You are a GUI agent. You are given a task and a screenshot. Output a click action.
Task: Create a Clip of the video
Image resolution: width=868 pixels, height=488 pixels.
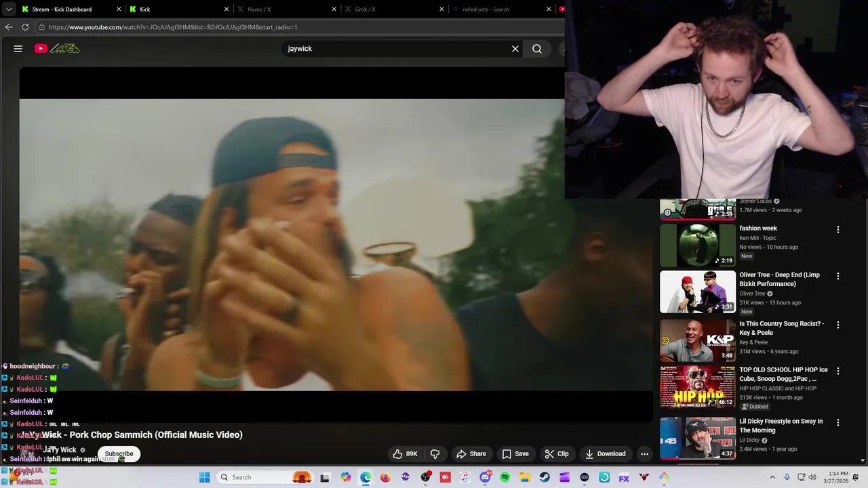[x=556, y=454]
